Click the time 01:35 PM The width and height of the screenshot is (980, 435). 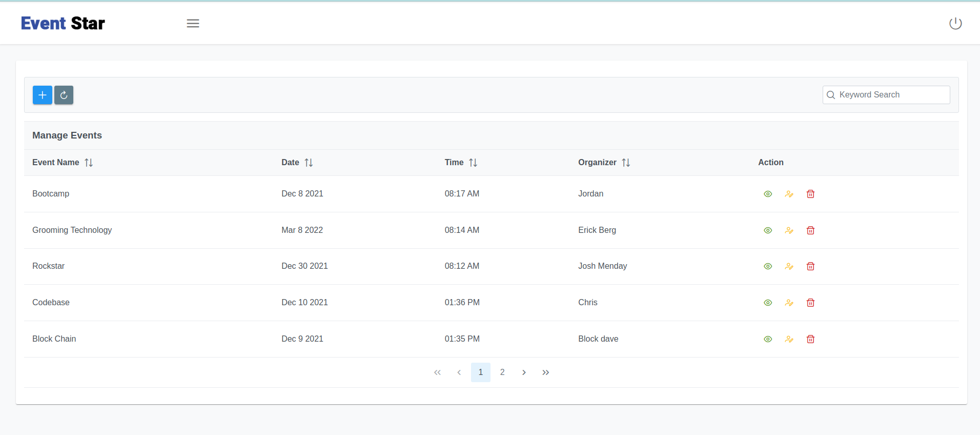tap(462, 339)
